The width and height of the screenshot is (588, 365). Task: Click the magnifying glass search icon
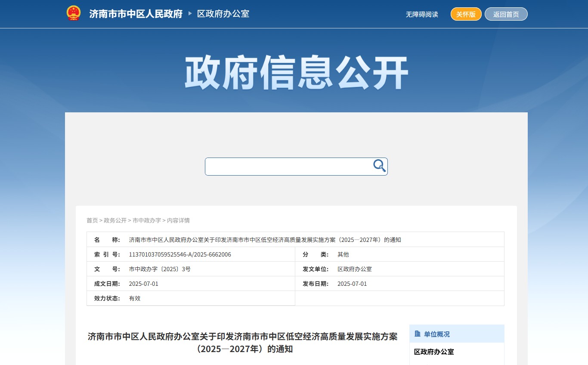(x=379, y=166)
